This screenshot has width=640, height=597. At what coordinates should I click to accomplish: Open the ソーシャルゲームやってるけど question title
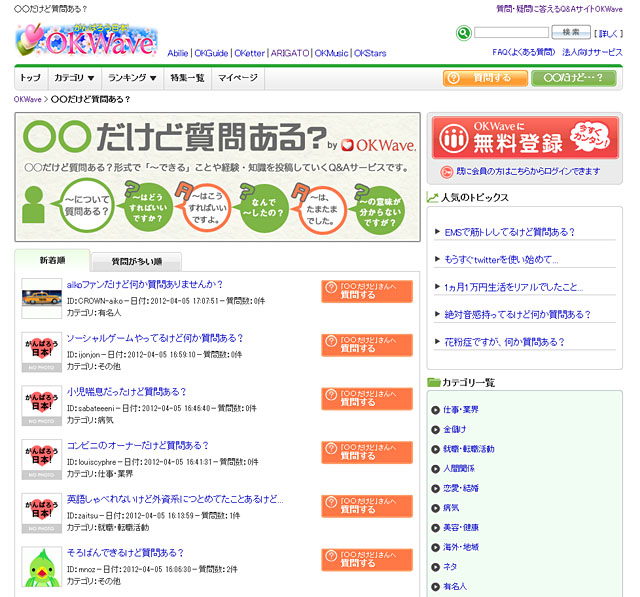155,338
